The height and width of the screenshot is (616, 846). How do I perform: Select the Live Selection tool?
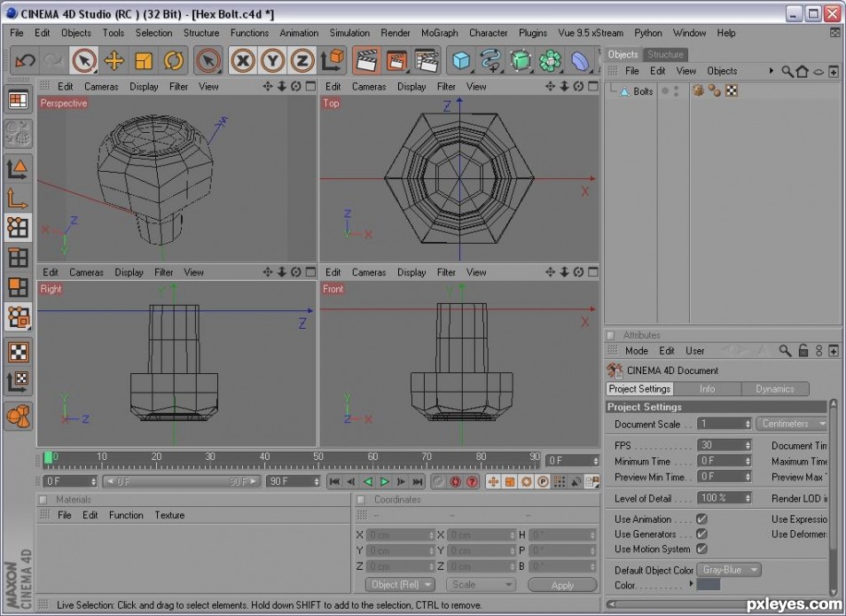[x=84, y=60]
